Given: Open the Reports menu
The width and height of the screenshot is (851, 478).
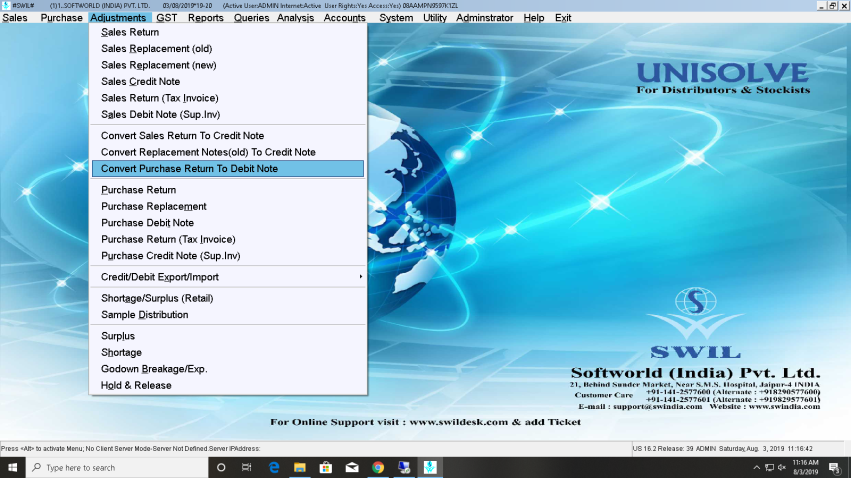Looking at the screenshot, I should coord(206,18).
